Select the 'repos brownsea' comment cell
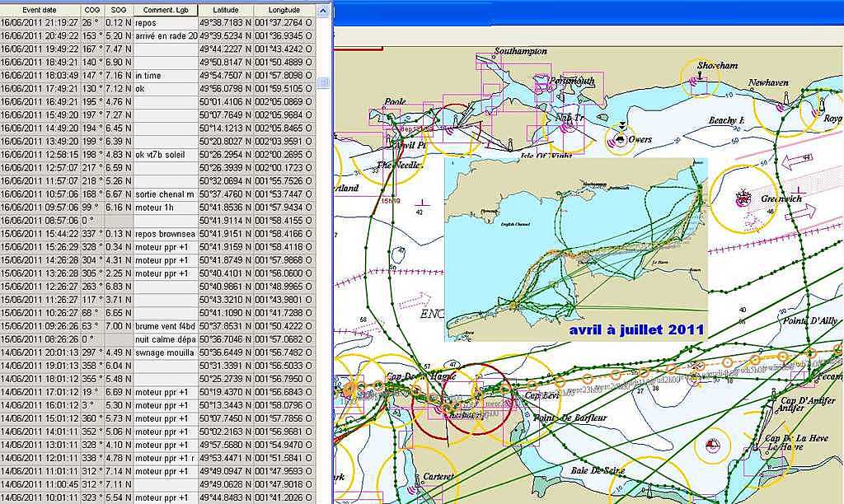The image size is (844, 504). pos(165,234)
